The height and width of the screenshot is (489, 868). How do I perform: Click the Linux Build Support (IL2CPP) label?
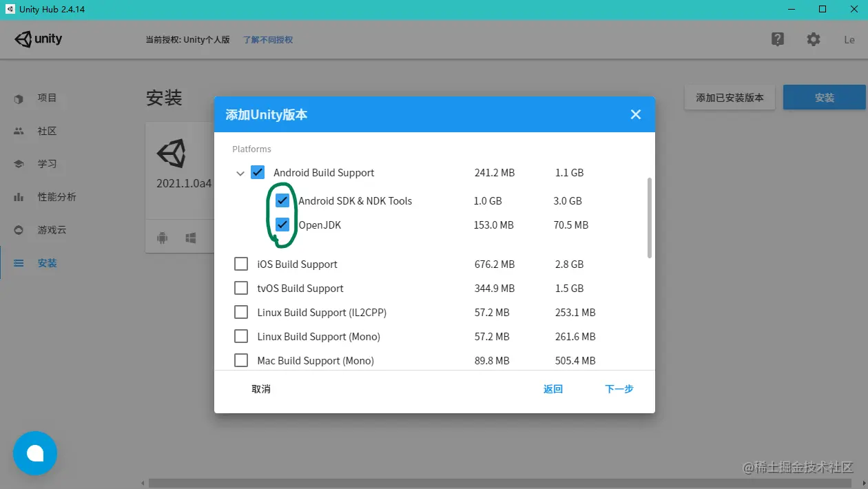coord(322,313)
